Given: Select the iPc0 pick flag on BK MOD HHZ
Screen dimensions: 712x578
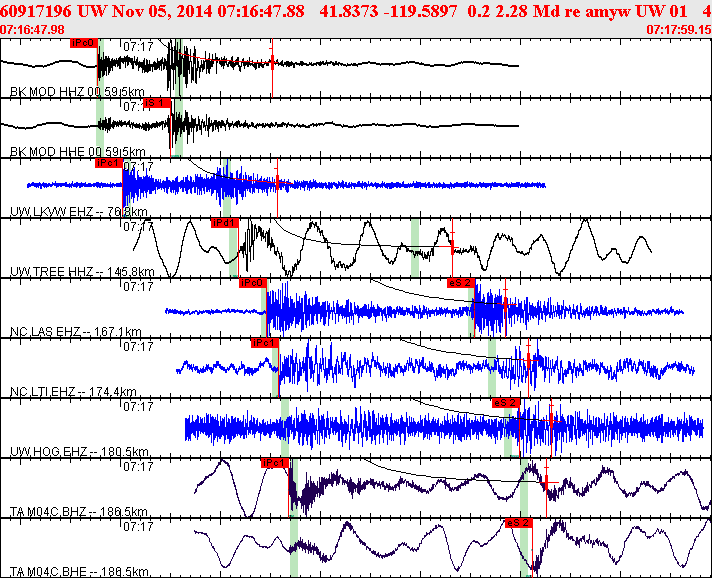Looking at the screenshot, I should (84, 43).
